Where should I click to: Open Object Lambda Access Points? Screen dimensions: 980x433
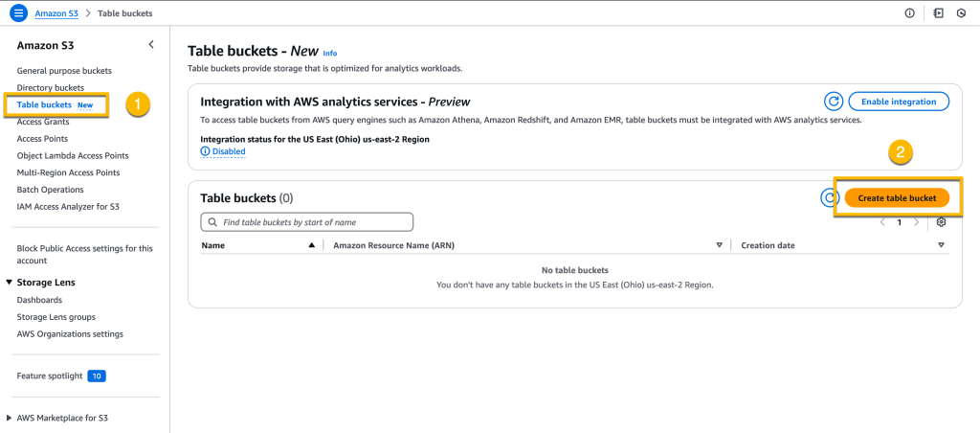[73, 155]
